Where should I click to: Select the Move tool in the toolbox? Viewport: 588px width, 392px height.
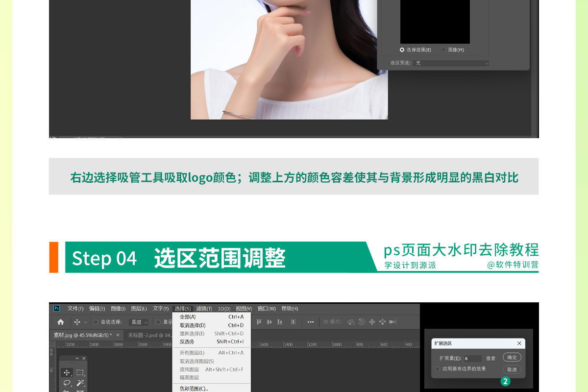pos(67,373)
